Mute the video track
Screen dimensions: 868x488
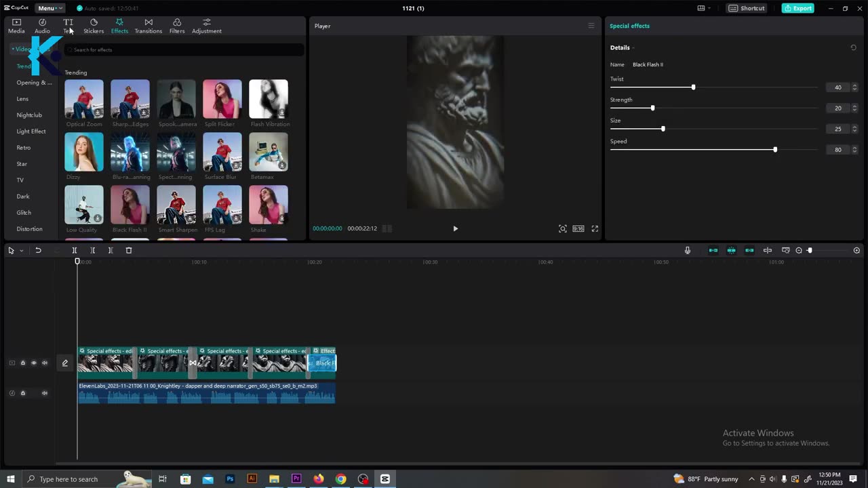click(x=45, y=363)
